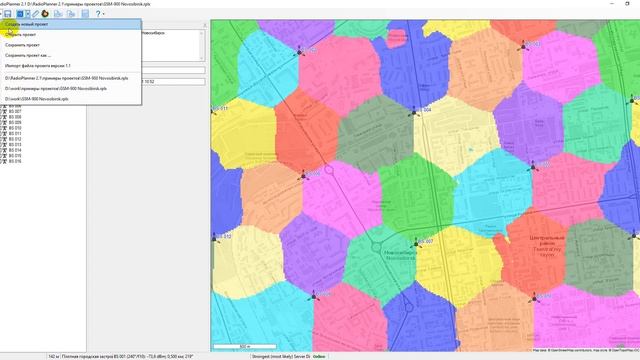Open recent file 'D:\work\GSM-900 Novosibirsk.rpls'
The width and height of the screenshot is (640, 360).
pyautogui.click(x=71, y=99)
